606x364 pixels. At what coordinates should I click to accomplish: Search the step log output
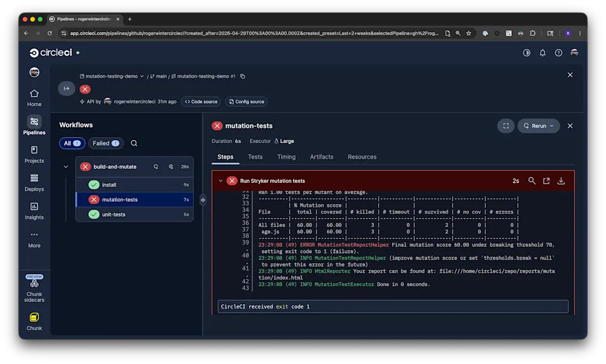click(532, 180)
